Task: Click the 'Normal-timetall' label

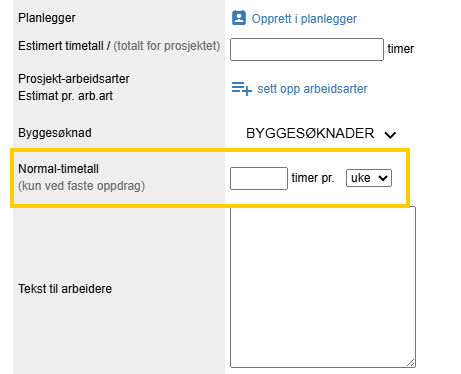Action: 58,169
